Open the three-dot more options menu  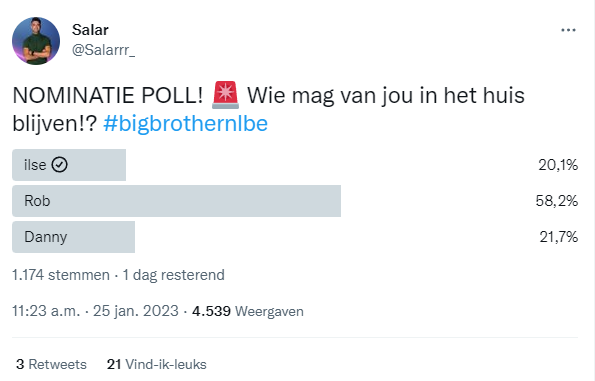pyautogui.click(x=568, y=30)
